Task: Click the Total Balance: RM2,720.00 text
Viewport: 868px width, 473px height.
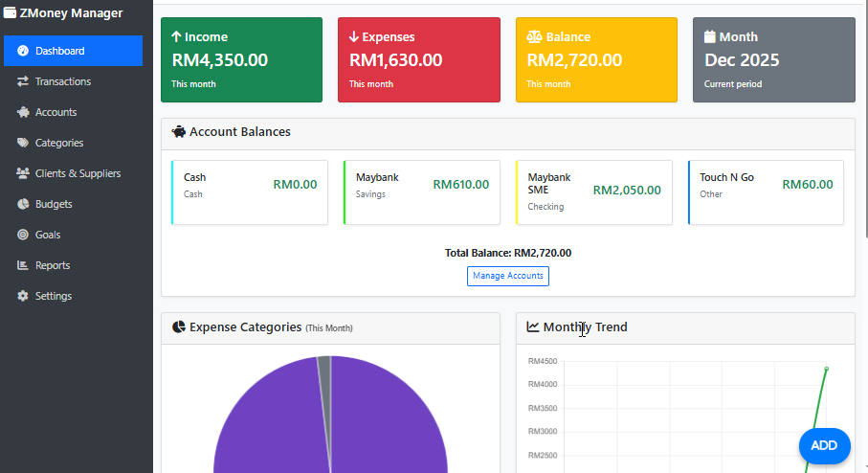Action: [508, 253]
